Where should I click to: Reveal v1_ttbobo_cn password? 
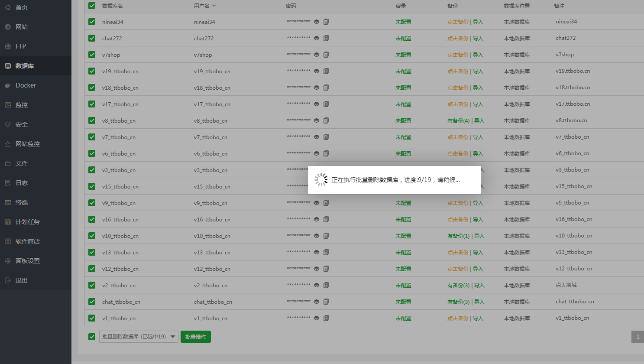pos(317,318)
